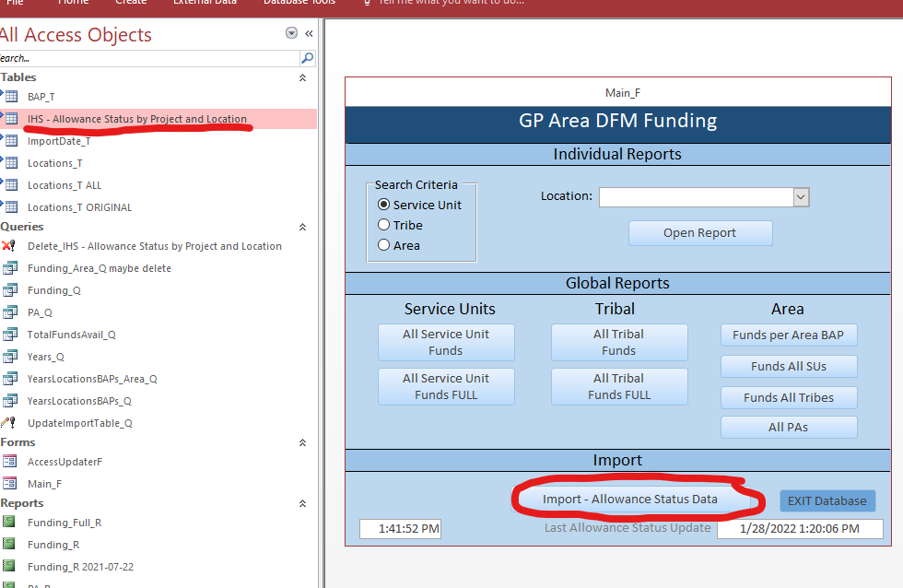Click the Last Allowance Status Update date field

click(x=799, y=529)
